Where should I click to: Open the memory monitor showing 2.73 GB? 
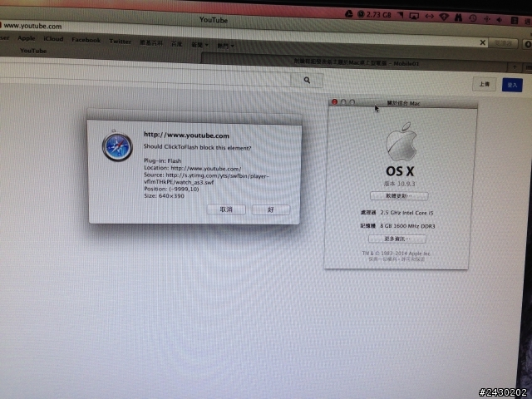[x=374, y=15]
